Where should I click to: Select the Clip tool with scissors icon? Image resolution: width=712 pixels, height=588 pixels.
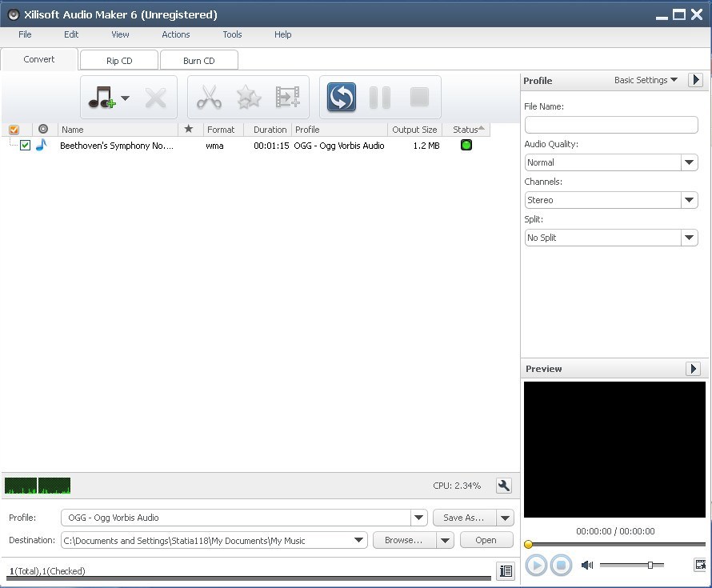[x=209, y=96]
